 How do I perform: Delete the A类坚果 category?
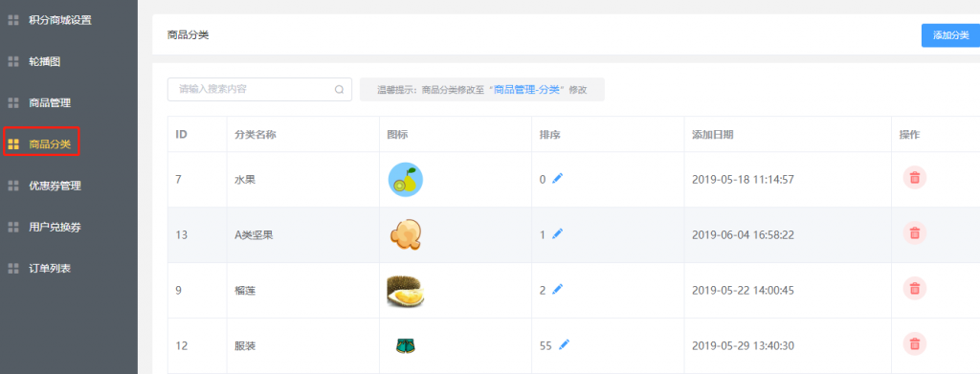(914, 232)
